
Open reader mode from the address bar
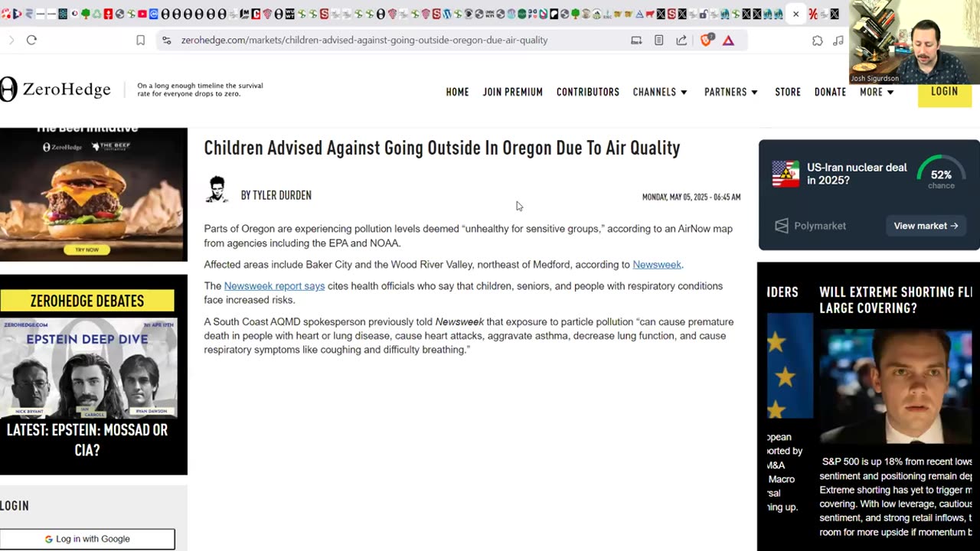pyautogui.click(x=658, y=40)
